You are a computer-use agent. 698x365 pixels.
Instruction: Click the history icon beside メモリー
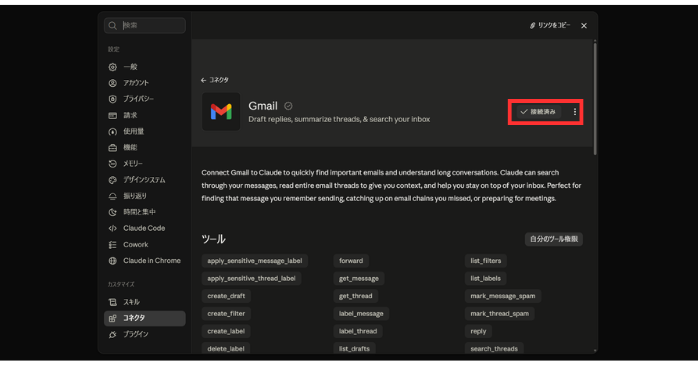pyautogui.click(x=113, y=164)
